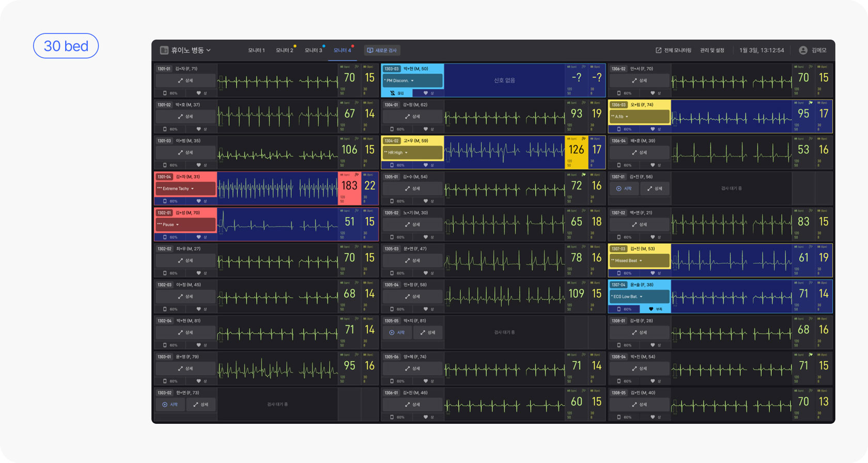
Task: Click the yellow heart rate 126 panel
Action: (576, 150)
